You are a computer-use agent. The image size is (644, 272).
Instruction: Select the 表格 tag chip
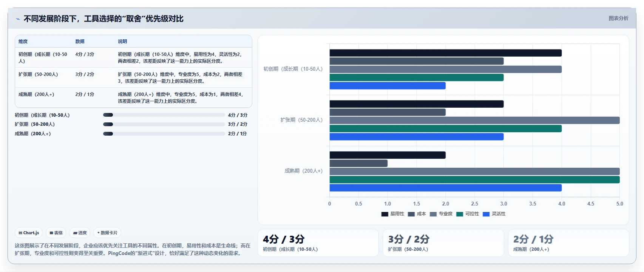56,233
